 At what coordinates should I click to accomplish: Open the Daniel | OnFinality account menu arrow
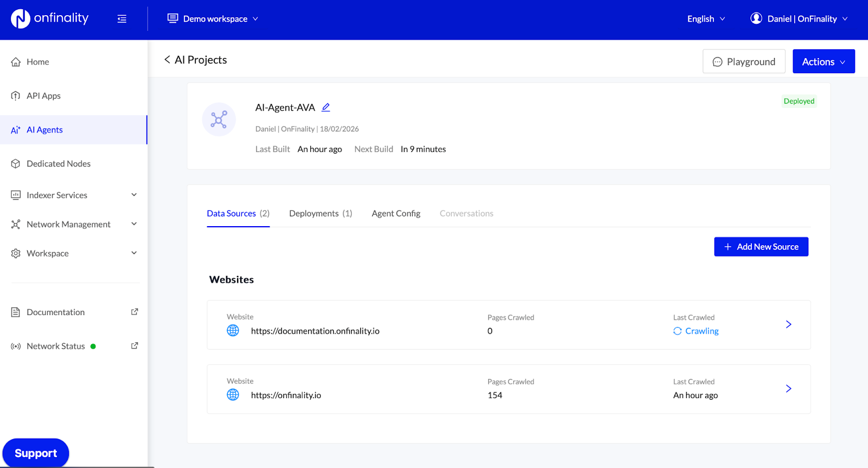tap(845, 19)
